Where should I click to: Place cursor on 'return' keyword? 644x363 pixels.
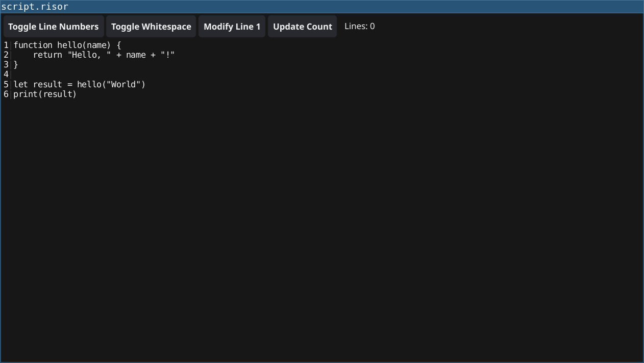click(x=47, y=55)
